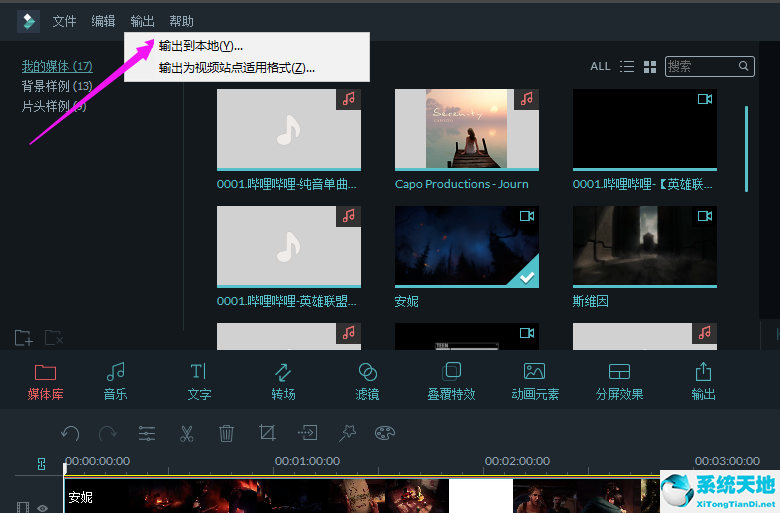
Task: Open the 编辑 menu
Action: click(103, 21)
